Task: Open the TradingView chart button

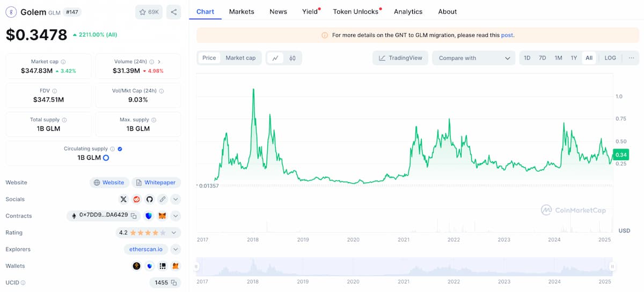Action: coord(400,58)
